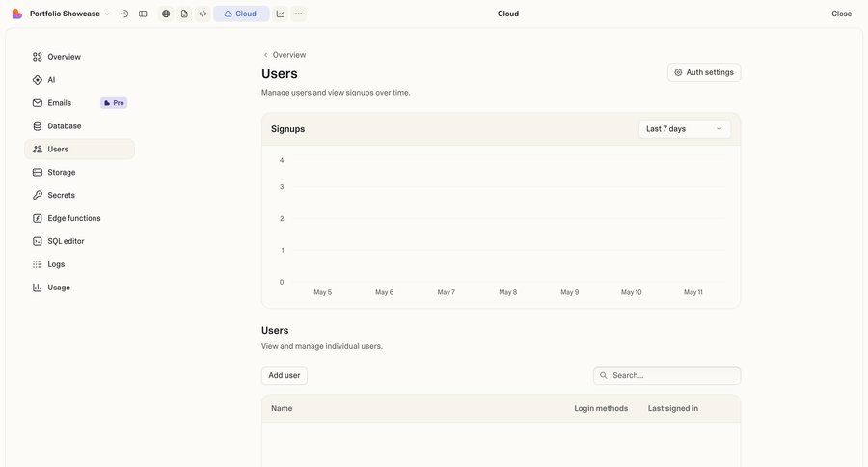Open Usage section
868x467 pixels.
(79, 288)
